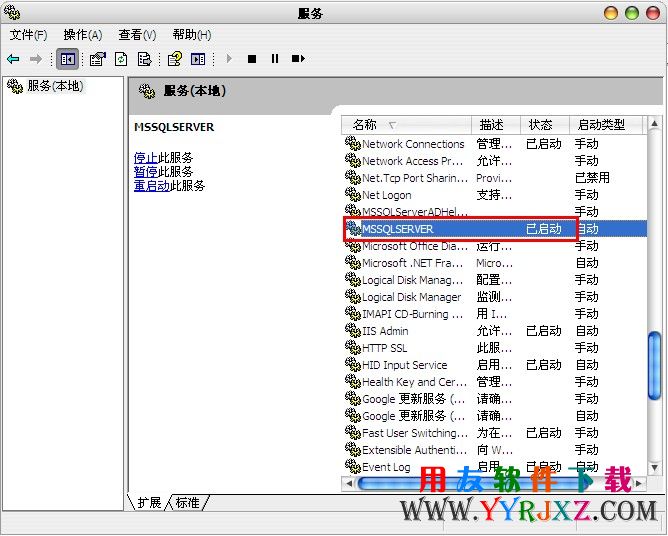The width and height of the screenshot is (668, 536).
Task: Select the HTTP SSL service
Action: coord(495,348)
